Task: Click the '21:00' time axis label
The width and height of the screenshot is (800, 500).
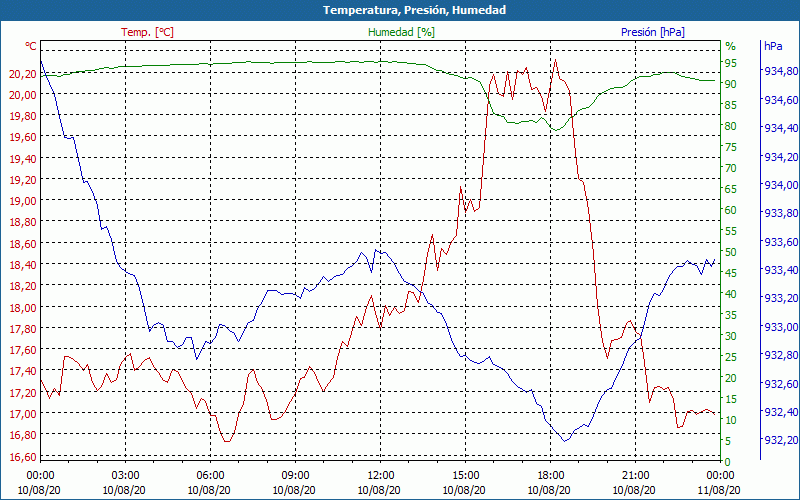Action: coord(635,476)
